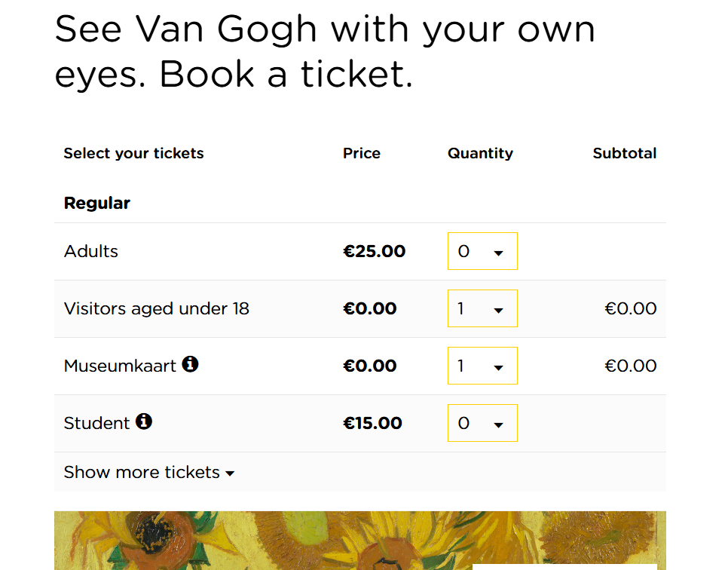This screenshot has height=570, width=728.
Task: Open the under 18 visitors quantity dropdown
Action: click(x=482, y=308)
